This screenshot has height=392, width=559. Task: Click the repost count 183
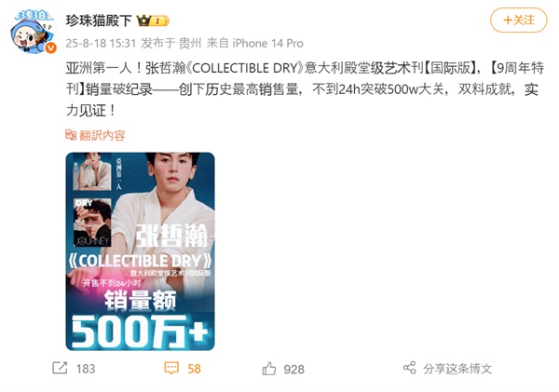(86, 369)
